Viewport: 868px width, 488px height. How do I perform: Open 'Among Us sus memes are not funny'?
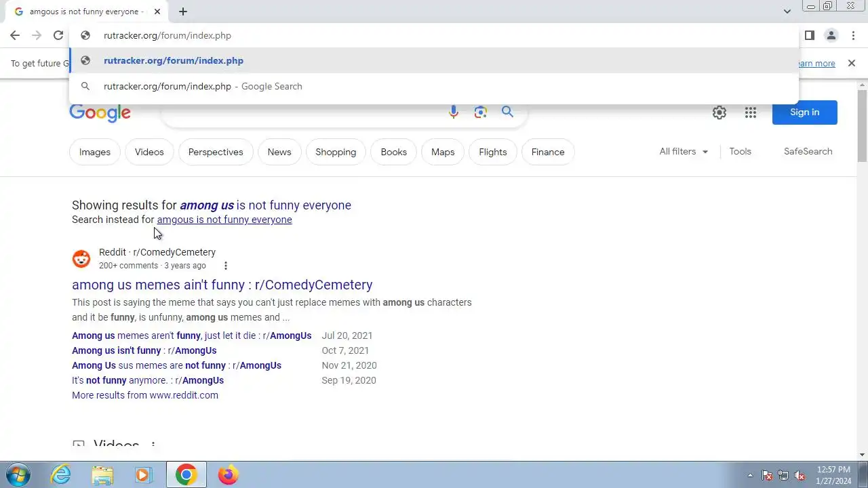pos(176,365)
